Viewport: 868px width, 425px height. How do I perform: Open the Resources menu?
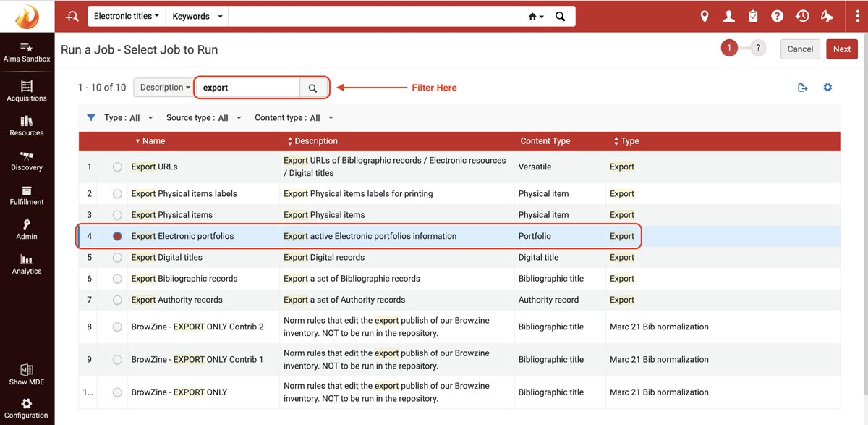pos(27,126)
